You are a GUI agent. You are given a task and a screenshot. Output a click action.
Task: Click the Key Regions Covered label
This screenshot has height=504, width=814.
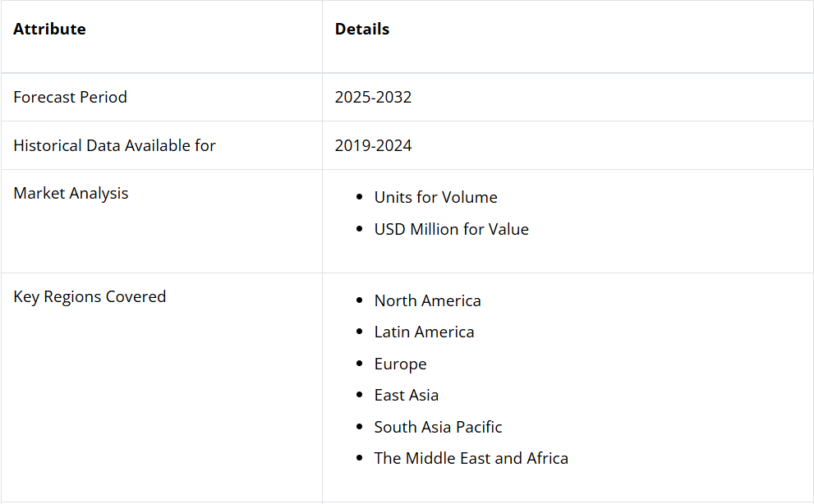[x=90, y=297]
